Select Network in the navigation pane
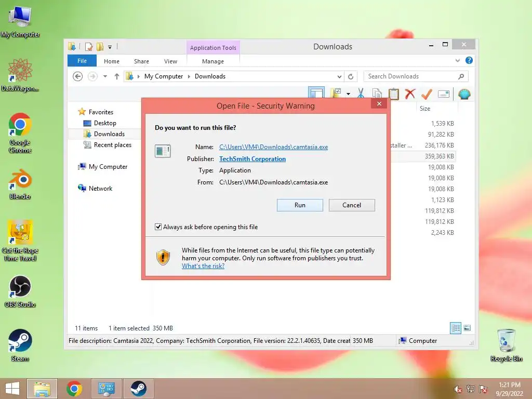 (100, 188)
